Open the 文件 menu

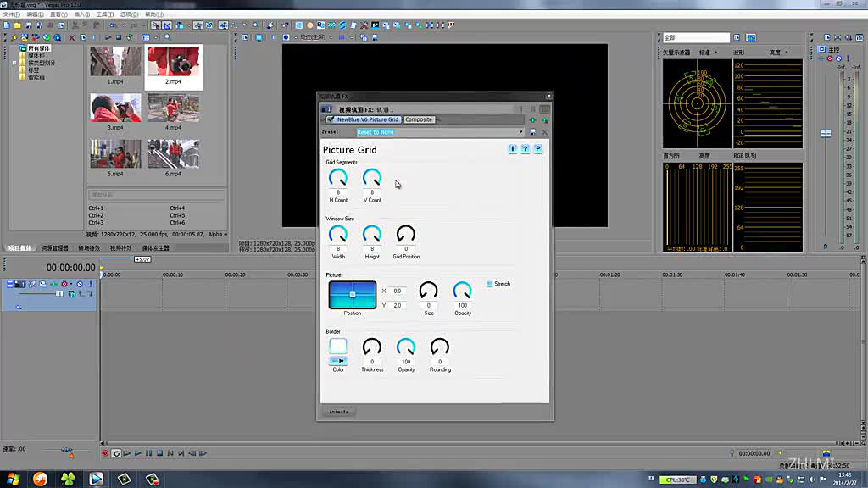[11, 14]
